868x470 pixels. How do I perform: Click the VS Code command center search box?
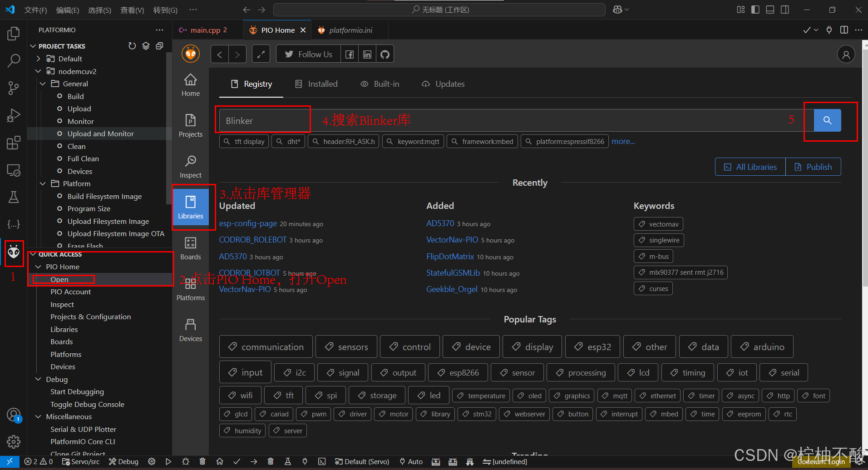pyautogui.click(x=439, y=10)
